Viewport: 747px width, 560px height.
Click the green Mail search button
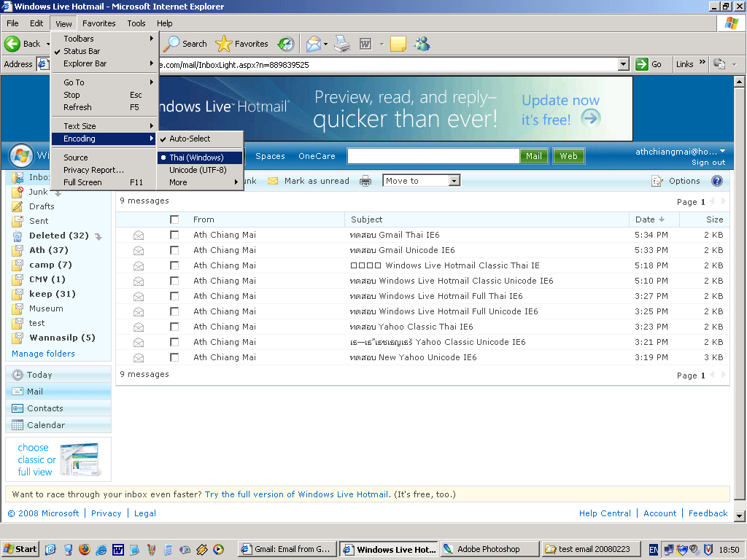[533, 156]
